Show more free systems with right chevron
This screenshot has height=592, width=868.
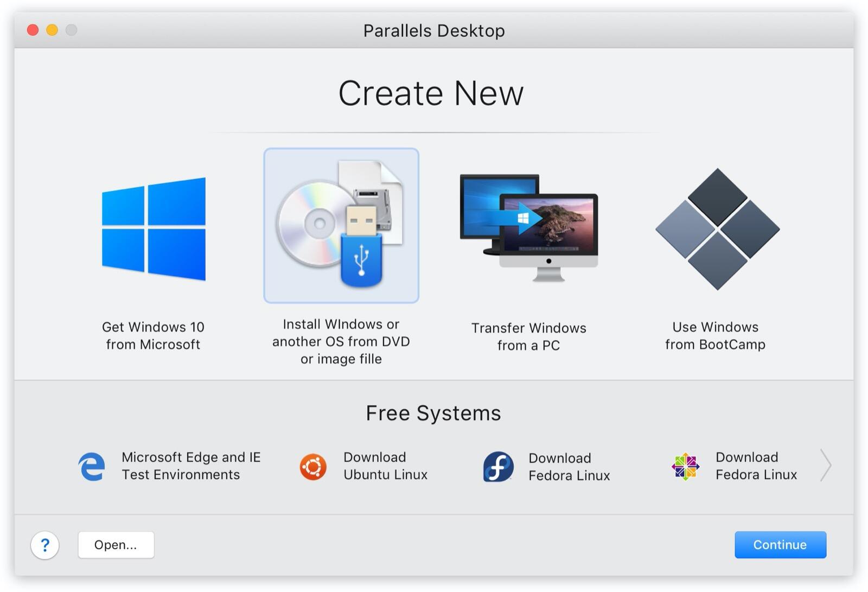pos(825,465)
